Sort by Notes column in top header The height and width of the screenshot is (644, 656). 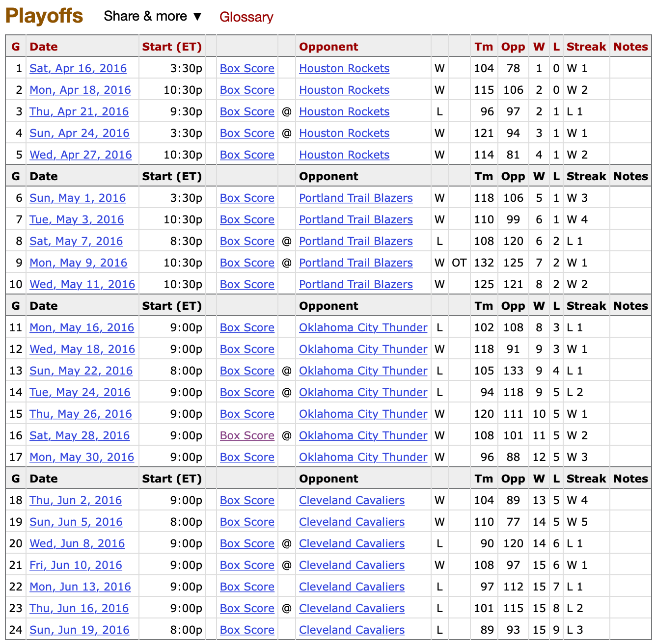630,47
